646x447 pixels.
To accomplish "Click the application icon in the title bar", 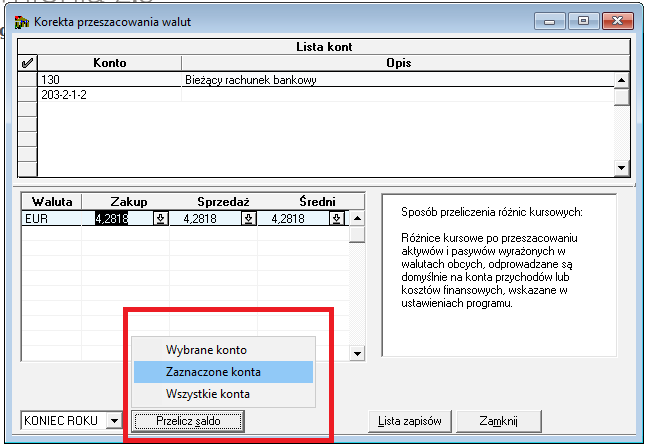I will (x=21, y=22).
